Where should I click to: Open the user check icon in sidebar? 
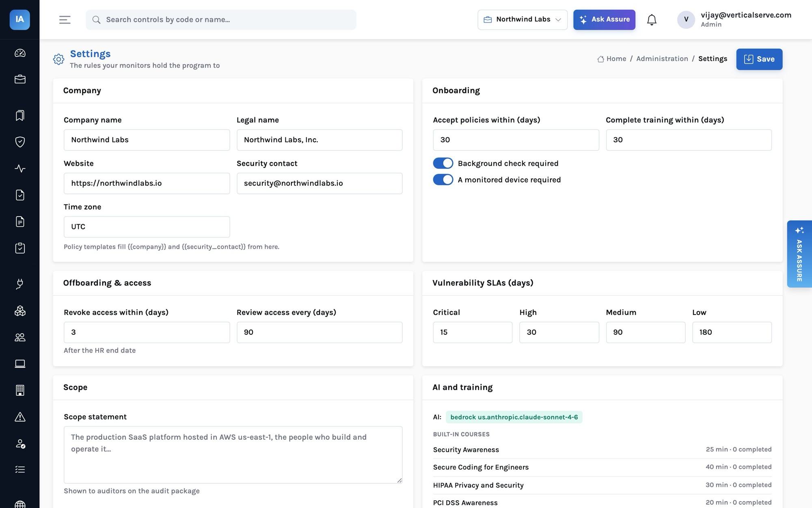[20, 443]
